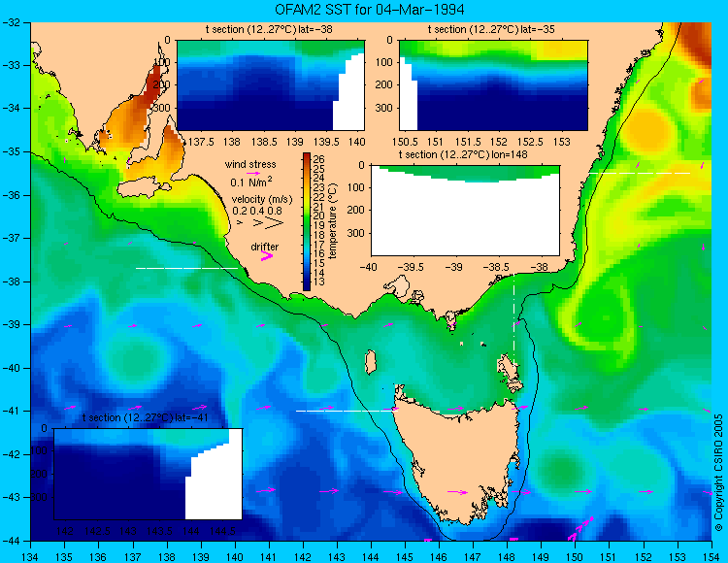Open the lat=-41 temperature section plot
Image resolution: width=728 pixels, height=563 pixels.
point(149,474)
